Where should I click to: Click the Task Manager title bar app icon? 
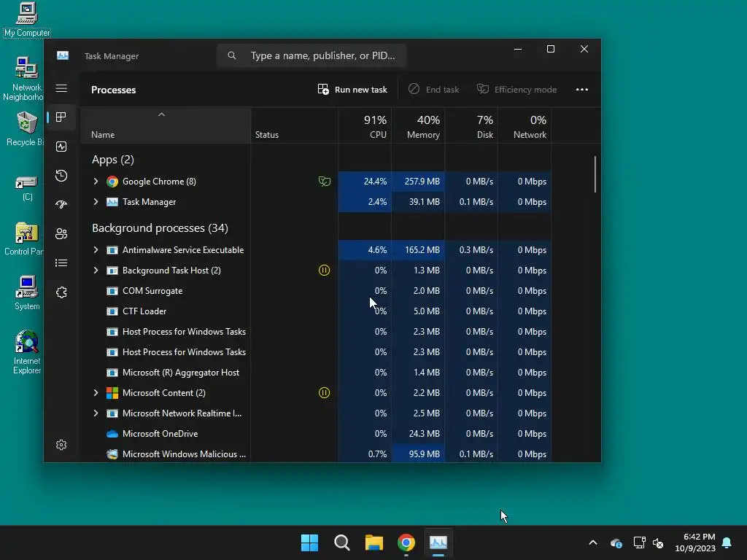[x=63, y=55]
